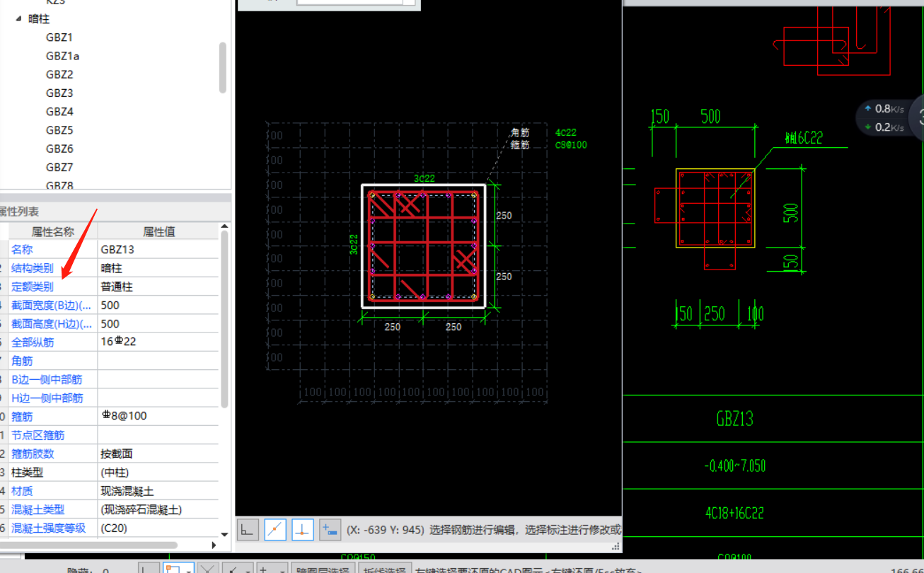Click the property list vertical scrollbar
The height and width of the screenshot is (573, 924).
point(225,318)
